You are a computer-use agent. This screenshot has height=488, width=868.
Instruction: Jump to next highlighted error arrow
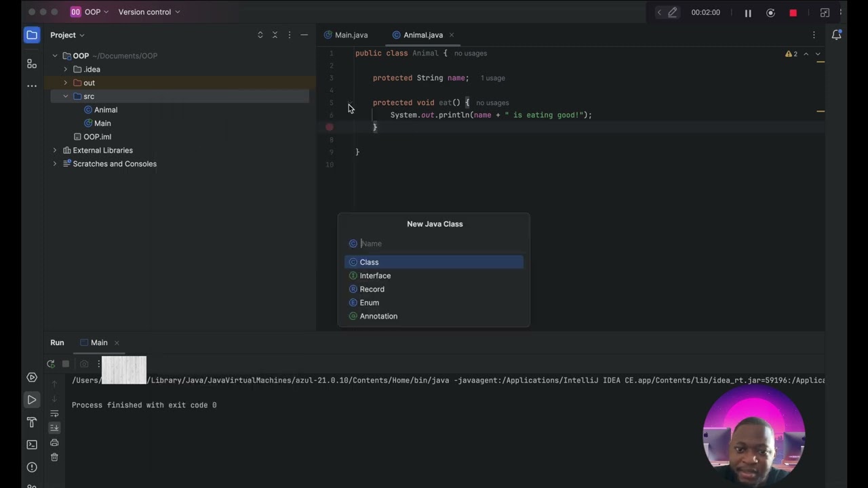[818, 54]
